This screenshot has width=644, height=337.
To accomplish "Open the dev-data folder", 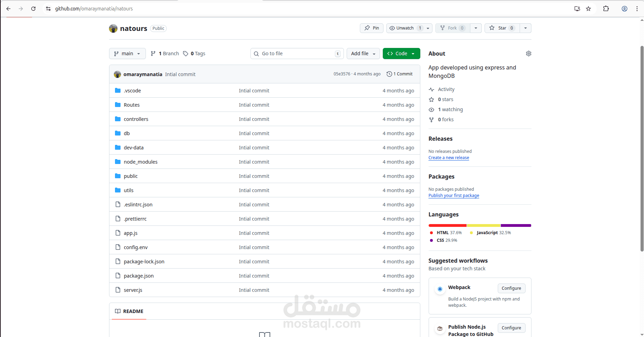I will tap(134, 148).
